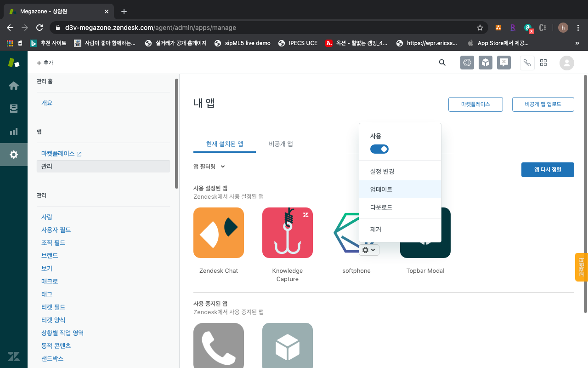Click the disabled phone app icon
Screen dimensions: 588x368
pos(219,345)
